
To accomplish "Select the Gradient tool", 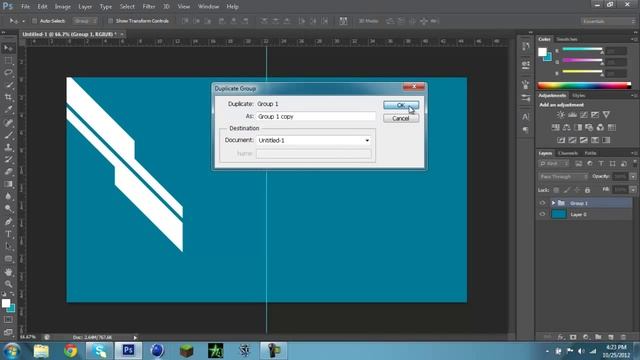I will pyautogui.click(x=8, y=184).
